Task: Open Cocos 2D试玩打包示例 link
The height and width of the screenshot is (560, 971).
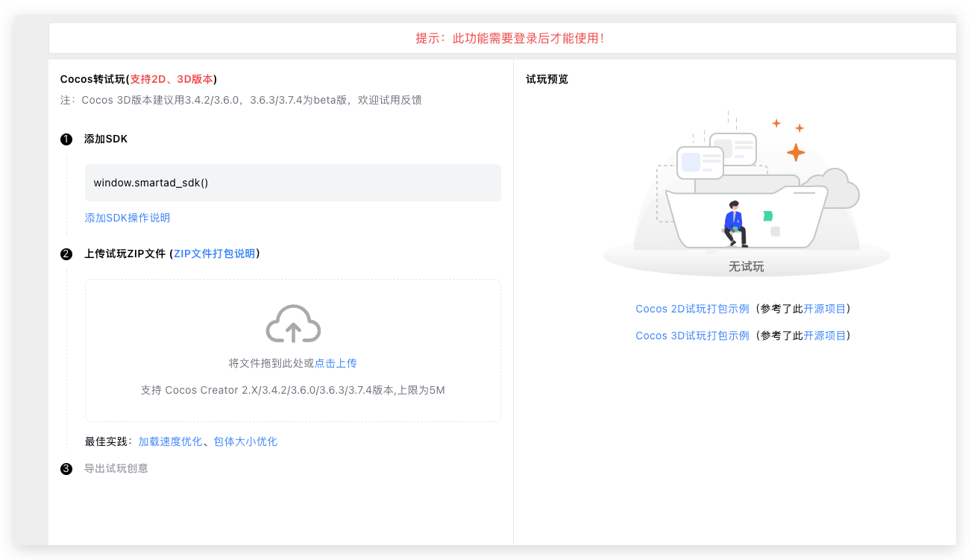Action: [692, 309]
